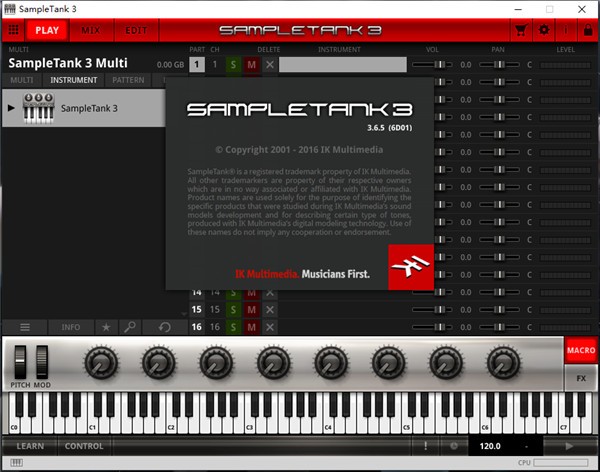
Task: Click the tempo sync clock icon
Action: [x=454, y=446]
